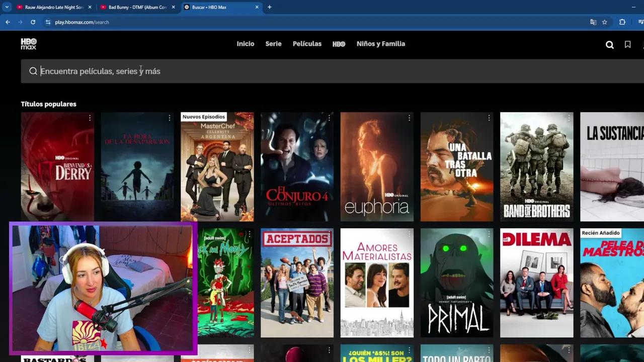Open options menu on Rick and Morty
The image size is (644, 362).
click(x=249, y=234)
